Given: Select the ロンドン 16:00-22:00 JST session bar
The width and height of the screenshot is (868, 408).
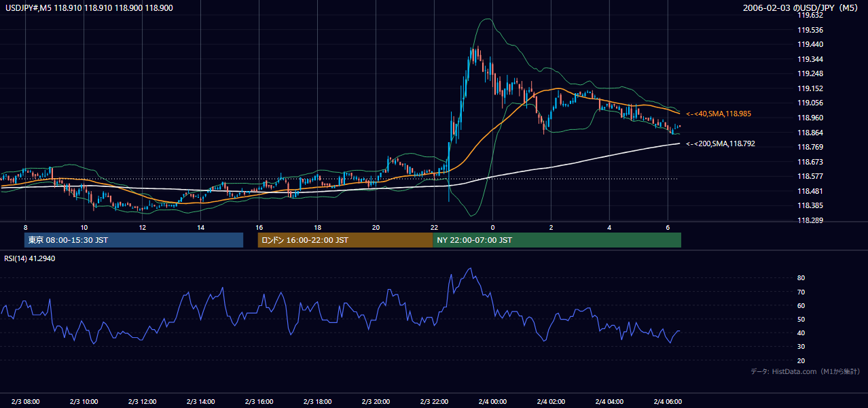Looking at the screenshot, I should pos(345,240).
